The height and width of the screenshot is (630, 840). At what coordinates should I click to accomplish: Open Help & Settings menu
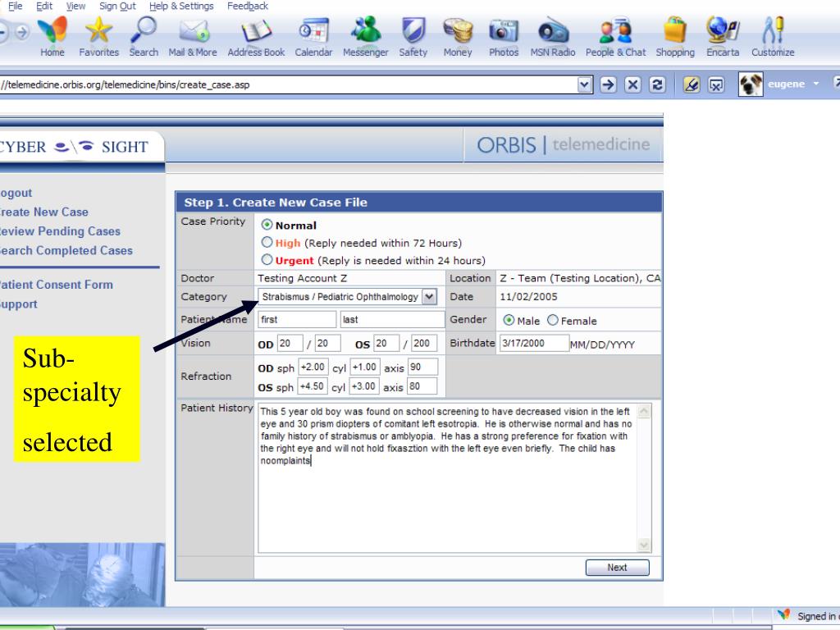point(181,6)
